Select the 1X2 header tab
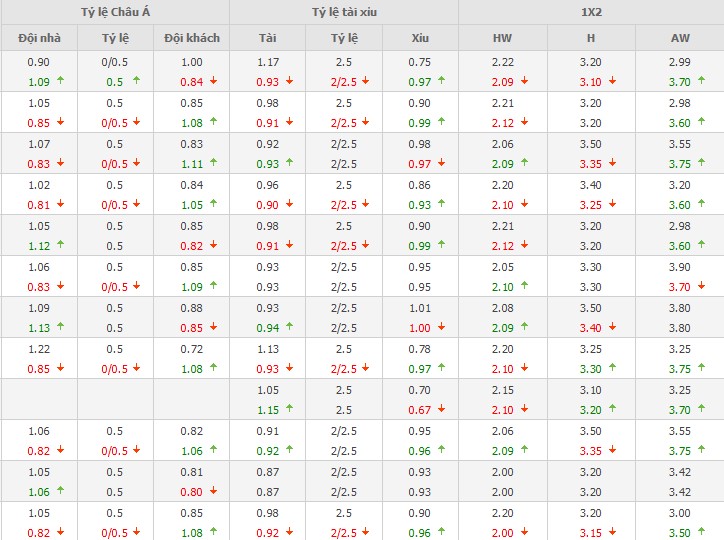 point(590,12)
